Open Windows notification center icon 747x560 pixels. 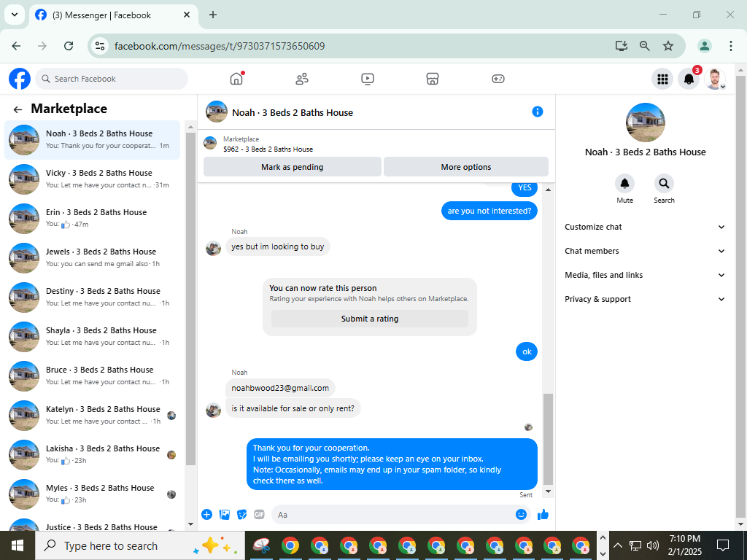tap(723, 545)
